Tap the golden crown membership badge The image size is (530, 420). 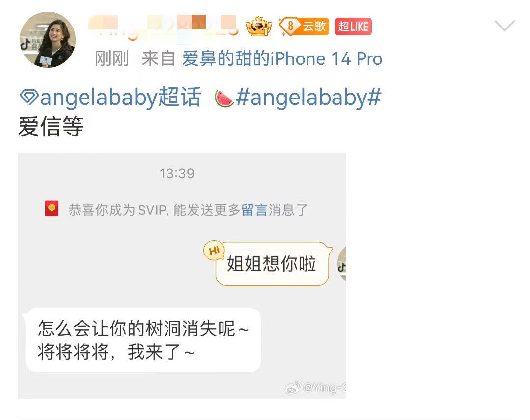point(258,27)
